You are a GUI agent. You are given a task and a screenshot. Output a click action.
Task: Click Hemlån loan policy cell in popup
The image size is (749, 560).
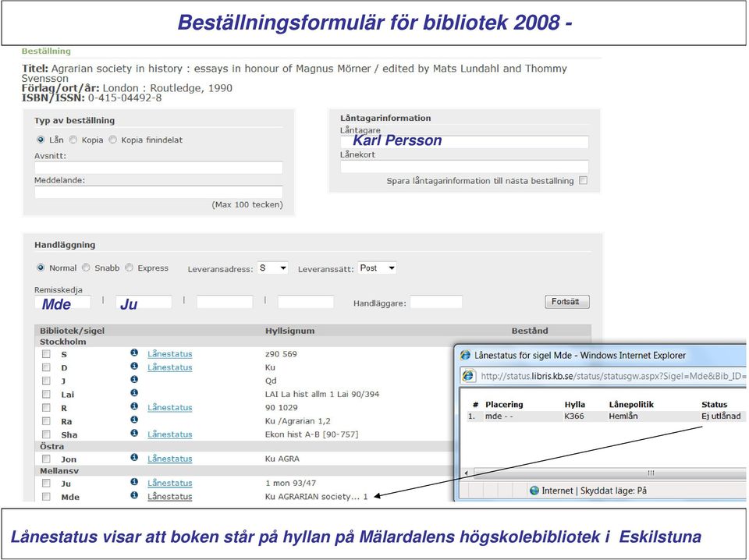pos(623,416)
